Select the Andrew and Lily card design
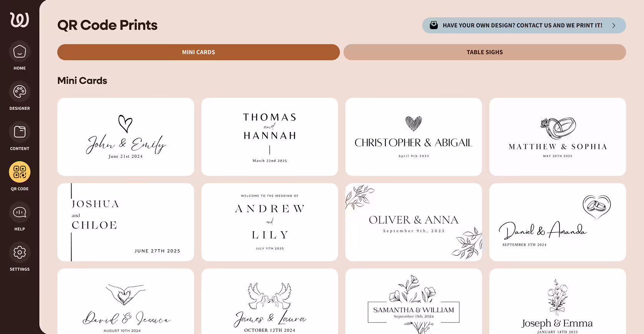Image resolution: width=644 pixels, height=334 pixels. [x=270, y=222]
